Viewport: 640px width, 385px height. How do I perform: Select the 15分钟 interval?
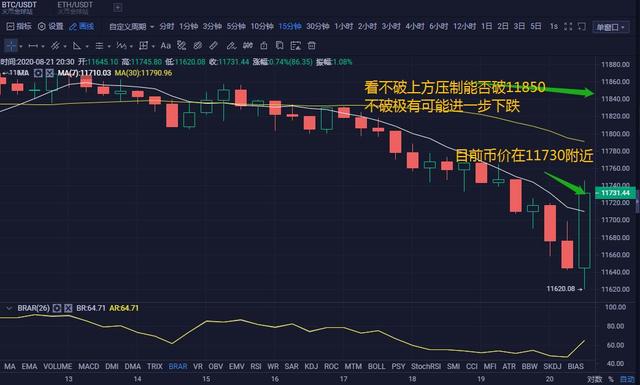coord(290,27)
